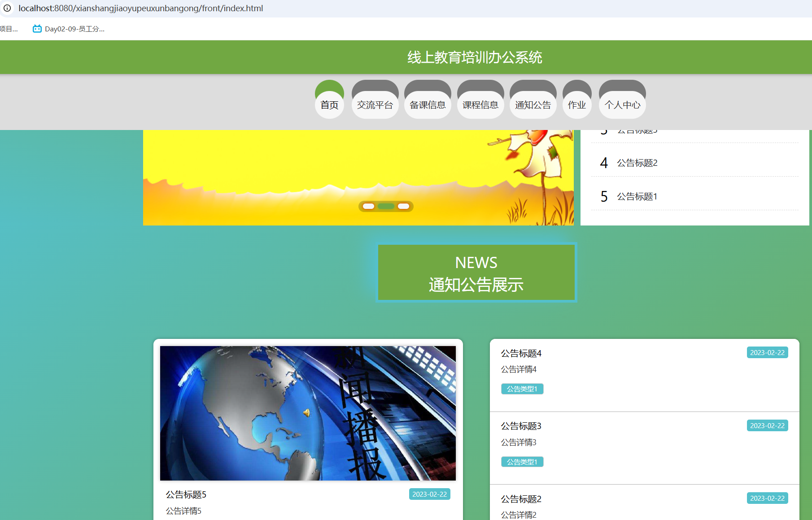812x520 pixels.
Task: Click the 2023-02-22 date badge of 公告标题5
Action: click(429, 494)
